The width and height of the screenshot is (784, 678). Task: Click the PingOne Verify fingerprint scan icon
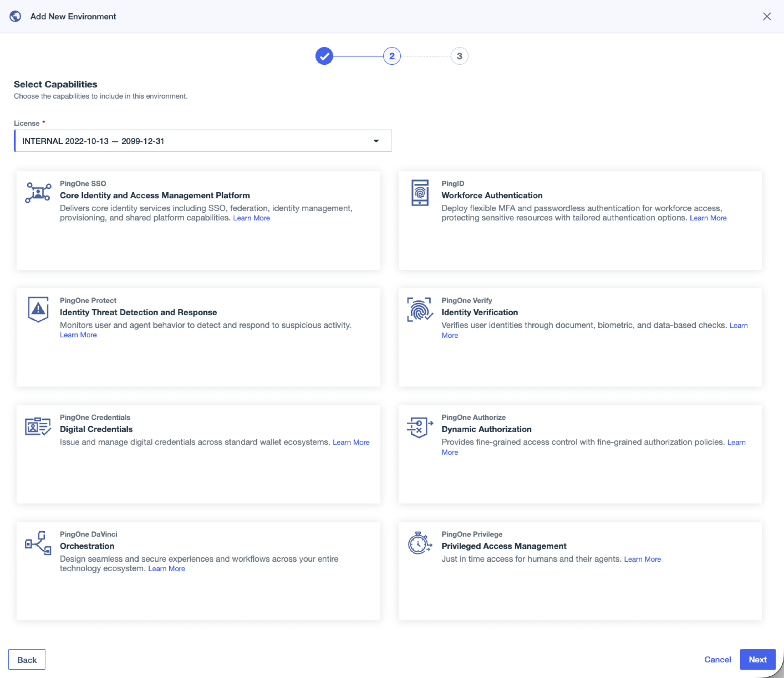[x=420, y=309]
